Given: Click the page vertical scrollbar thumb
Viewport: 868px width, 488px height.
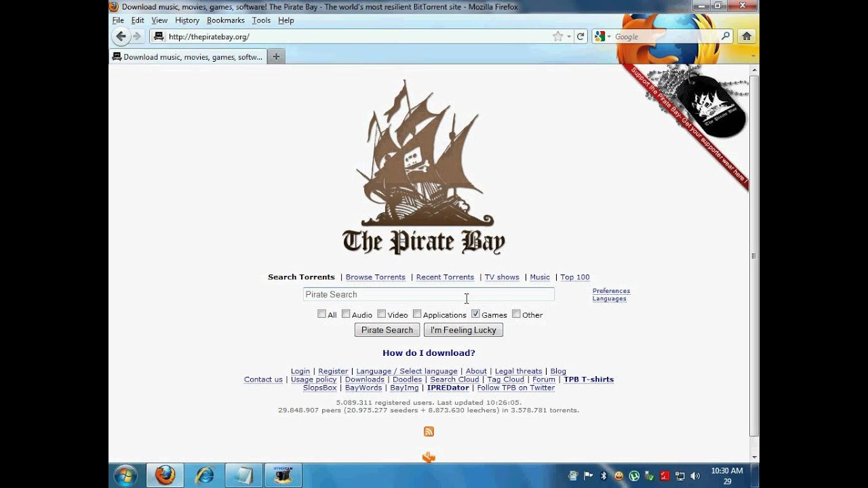Looking at the screenshot, I should click(x=754, y=256).
